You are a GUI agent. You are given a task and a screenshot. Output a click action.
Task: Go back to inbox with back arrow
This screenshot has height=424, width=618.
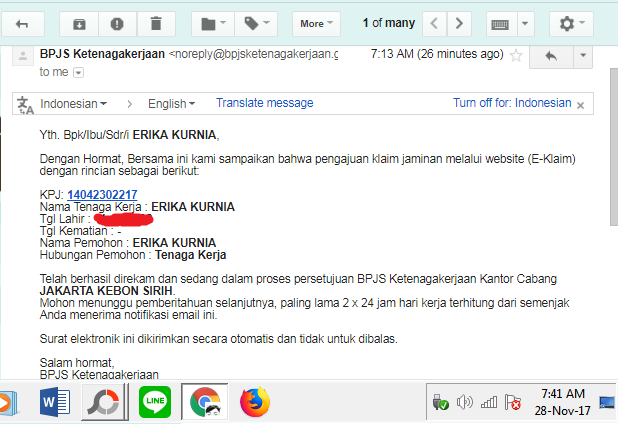click(x=22, y=24)
